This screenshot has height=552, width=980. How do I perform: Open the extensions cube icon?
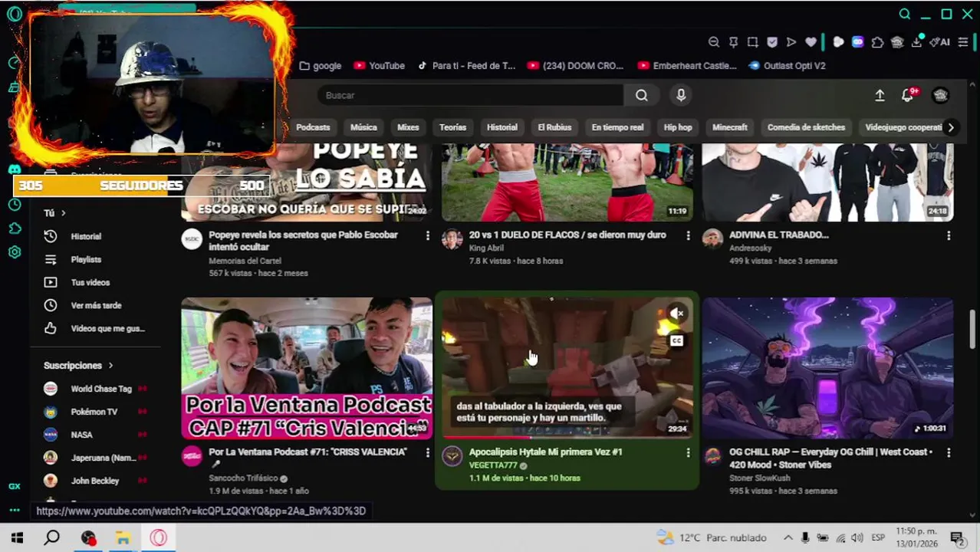(877, 42)
